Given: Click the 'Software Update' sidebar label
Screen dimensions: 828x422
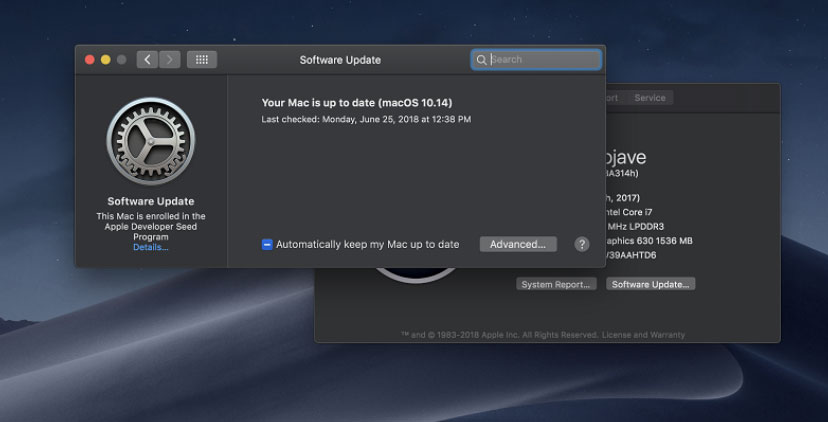Looking at the screenshot, I should (151, 201).
